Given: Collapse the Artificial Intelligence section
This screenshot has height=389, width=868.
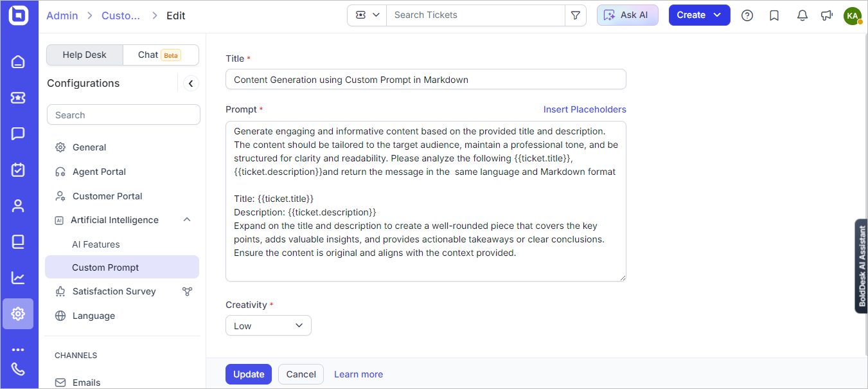Looking at the screenshot, I should [x=187, y=220].
